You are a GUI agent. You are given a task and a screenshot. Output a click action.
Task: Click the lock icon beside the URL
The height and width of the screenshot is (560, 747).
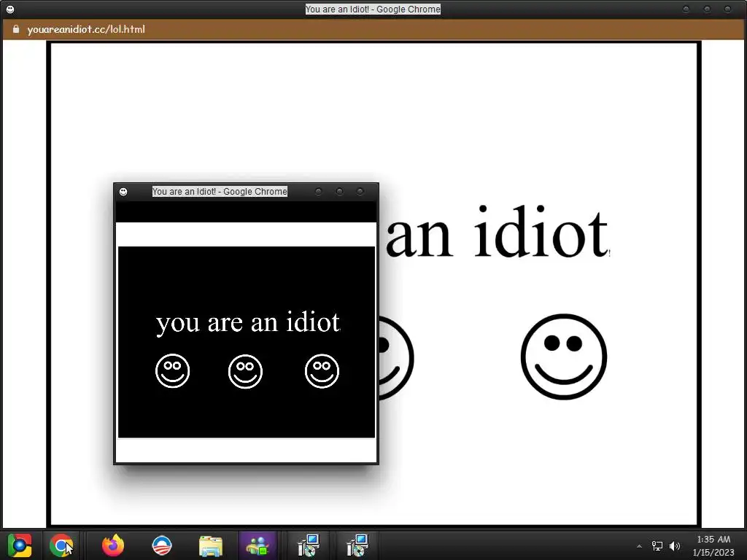pos(16,29)
